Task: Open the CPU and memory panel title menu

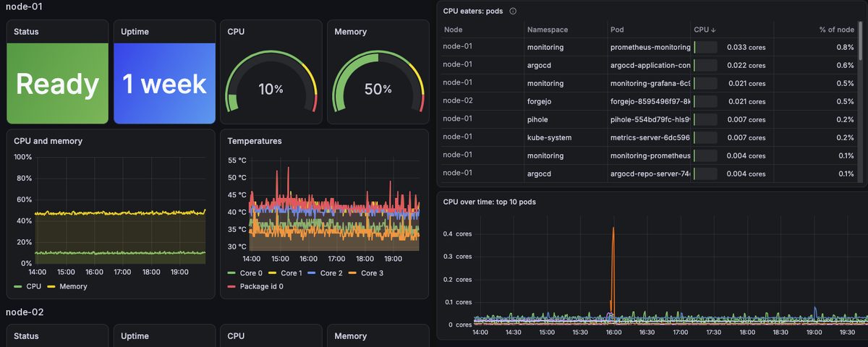Action: pyautogui.click(x=48, y=141)
